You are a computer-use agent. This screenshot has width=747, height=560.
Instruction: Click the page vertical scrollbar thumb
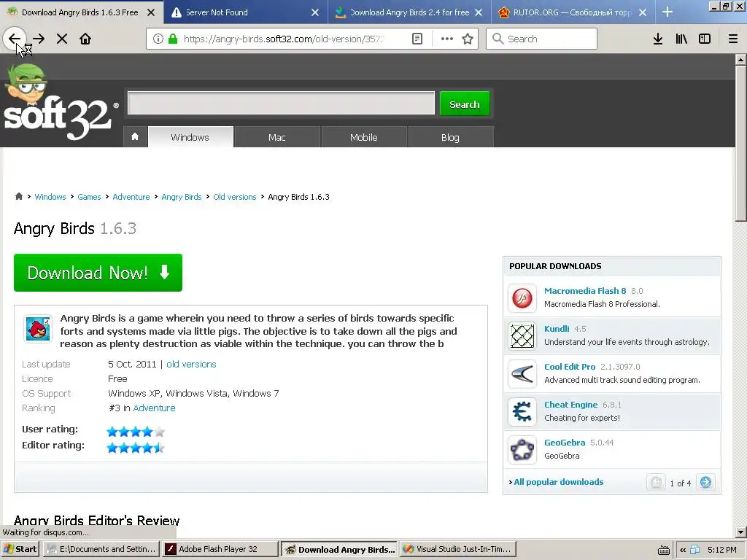pos(740,143)
